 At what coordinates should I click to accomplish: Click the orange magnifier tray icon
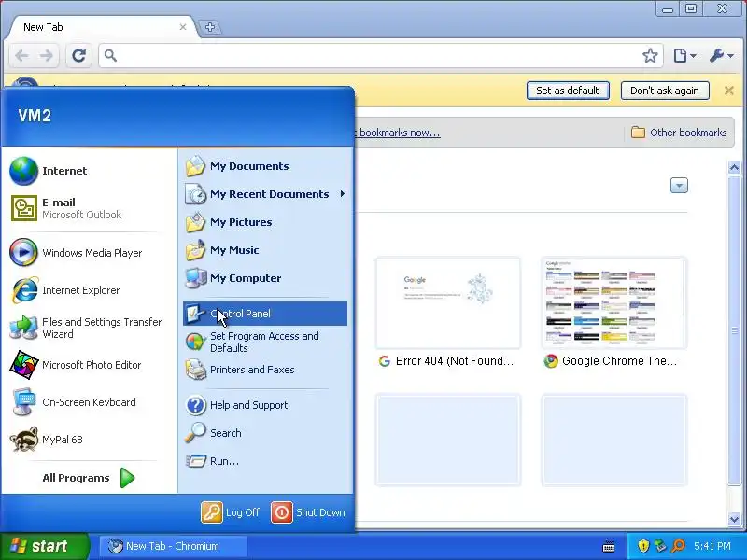[678, 546]
